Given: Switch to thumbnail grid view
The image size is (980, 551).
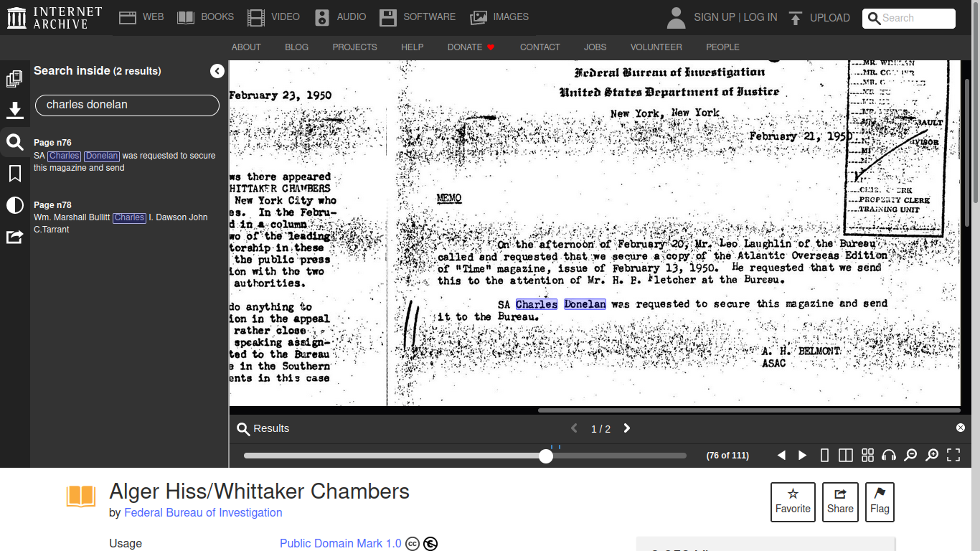Looking at the screenshot, I should click(x=867, y=456).
